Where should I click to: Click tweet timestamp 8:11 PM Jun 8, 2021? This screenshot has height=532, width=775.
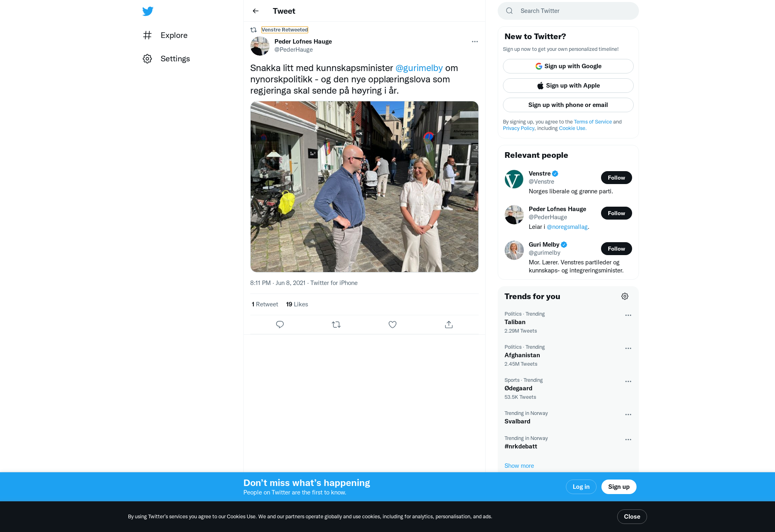coord(278,283)
